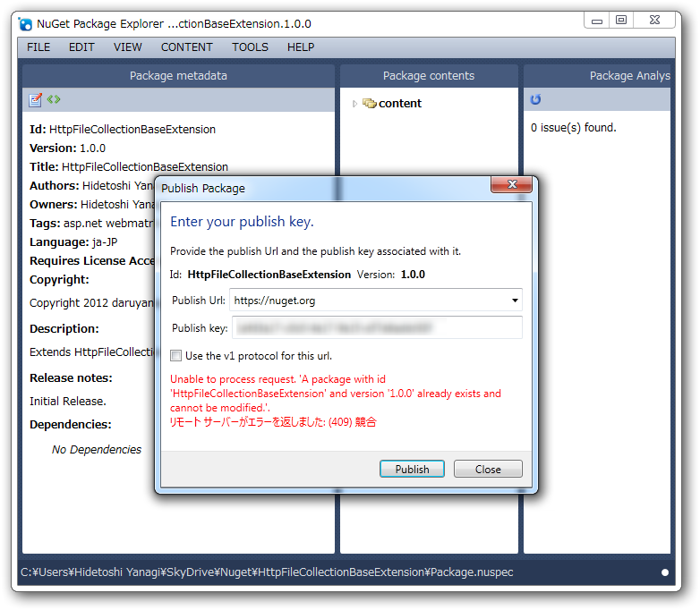
Task: Click the red 409 error message text
Action: click(273, 422)
